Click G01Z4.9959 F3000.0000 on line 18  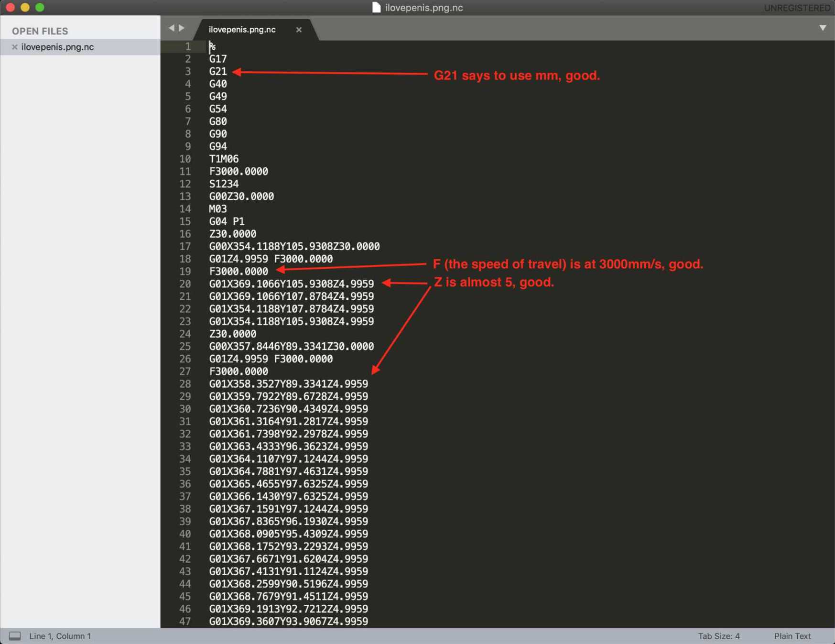point(271,259)
